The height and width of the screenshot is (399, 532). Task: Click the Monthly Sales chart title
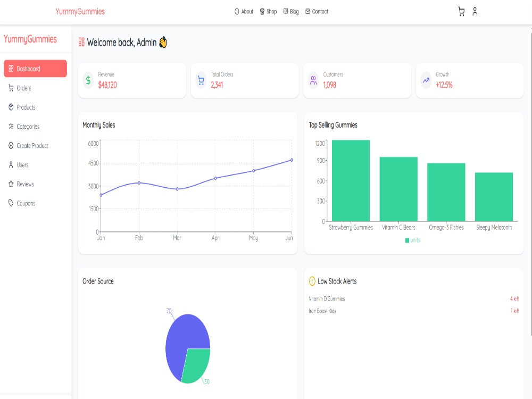99,125
